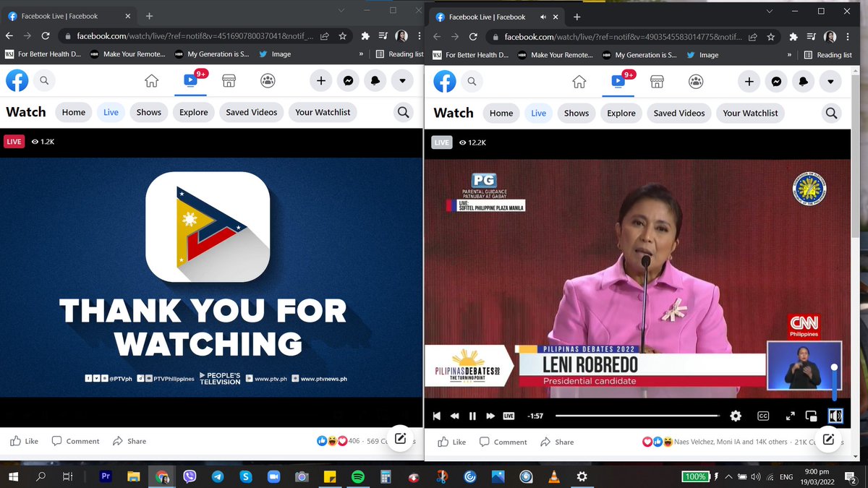Image resolution: width=868 pixels, height=488 pixels.
Task: Fast-forward the right video player
Action: (490, 416)
